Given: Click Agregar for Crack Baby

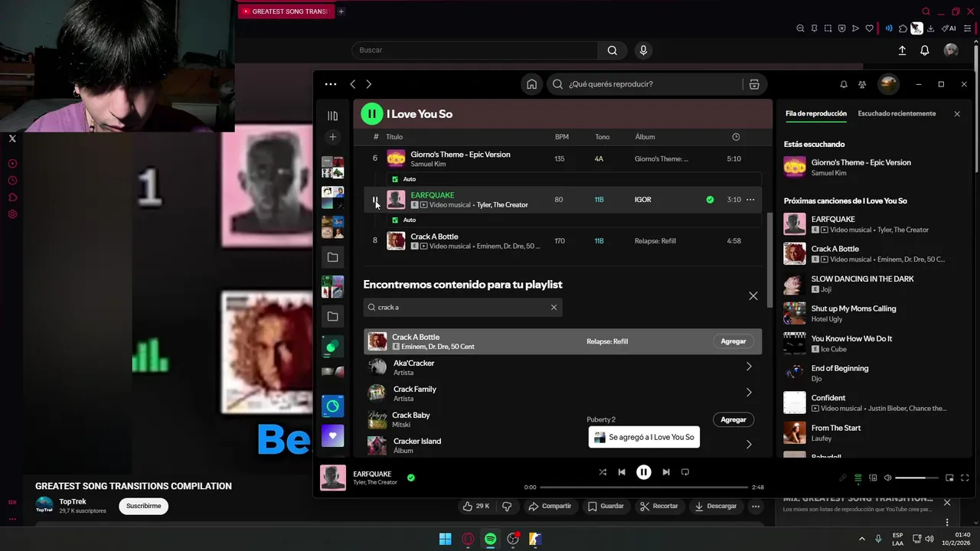Looking at the screenshot, I should pyautogui.click(x=733, y=419).
